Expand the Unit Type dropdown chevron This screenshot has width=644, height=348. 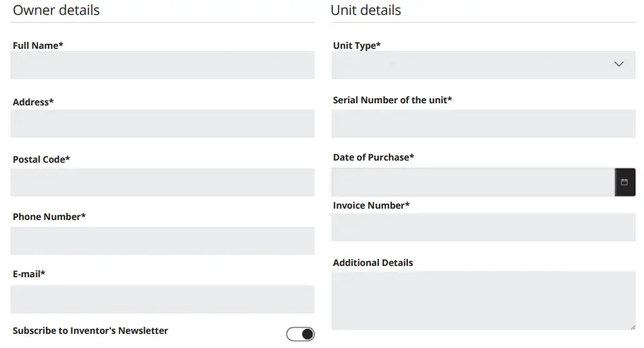coord(619,64)
